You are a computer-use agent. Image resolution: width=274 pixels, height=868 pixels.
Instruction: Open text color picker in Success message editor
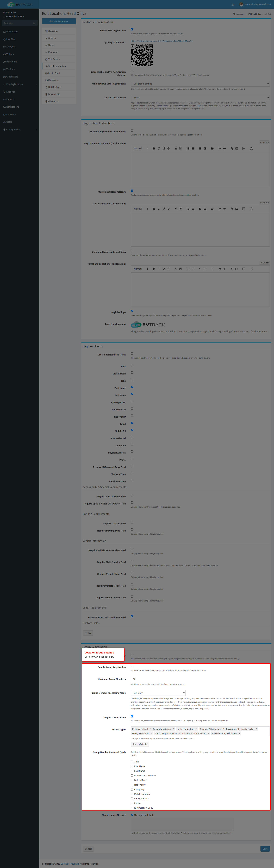[x=176, y=209]
